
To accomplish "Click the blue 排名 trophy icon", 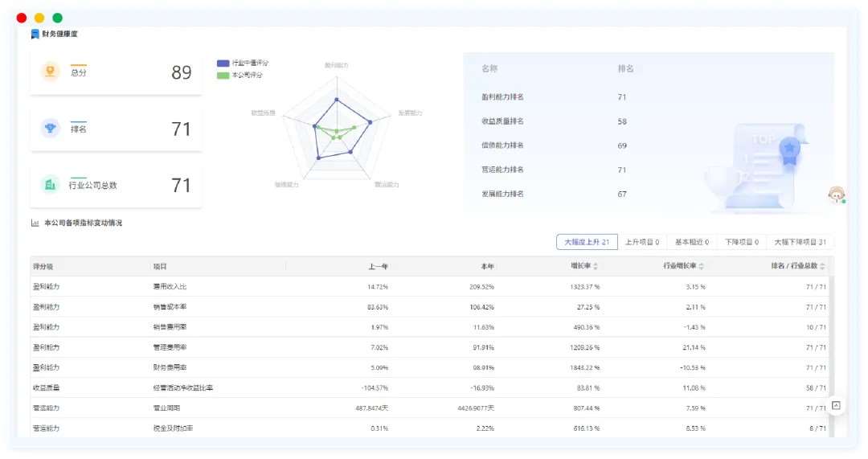I will 51,128.
